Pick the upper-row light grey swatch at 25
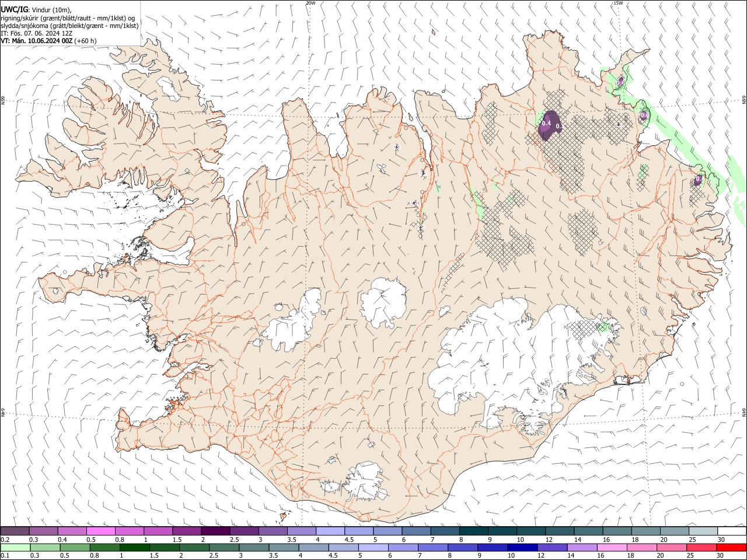The width and height of the screenshot is (747, 560). pos(703,531)
